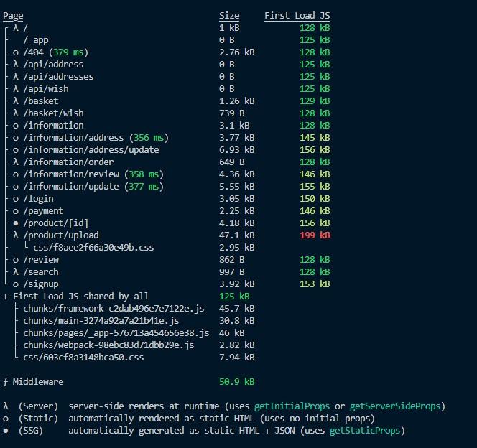
Task: Click the "153 kB" first load value
Action: coord(315,284)
